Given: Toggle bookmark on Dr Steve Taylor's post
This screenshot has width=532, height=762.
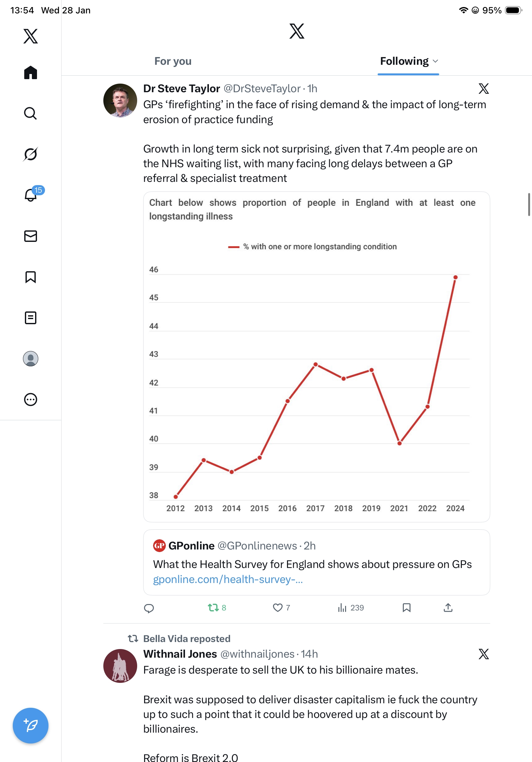Looking at the screenshot, I should coord(406,607).
